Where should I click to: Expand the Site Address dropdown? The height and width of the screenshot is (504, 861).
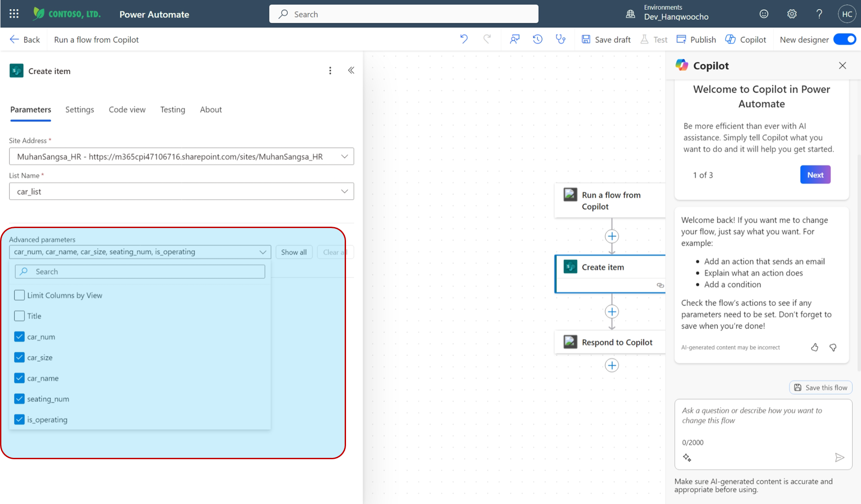[x=344, y=156]
